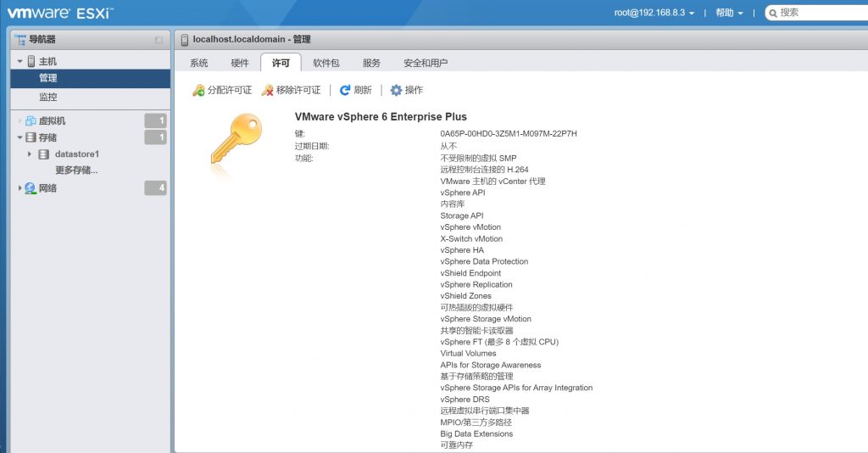Click the search input field

pos(818,13)
